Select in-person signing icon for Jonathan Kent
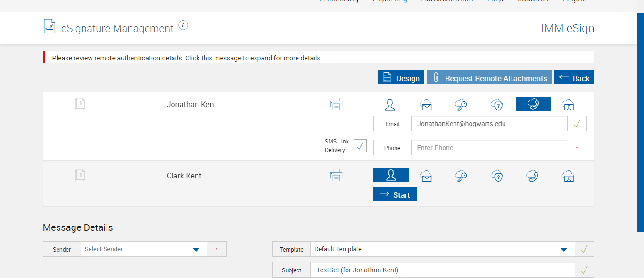Viewport: 644px width, 278px height. click(390, 104)
